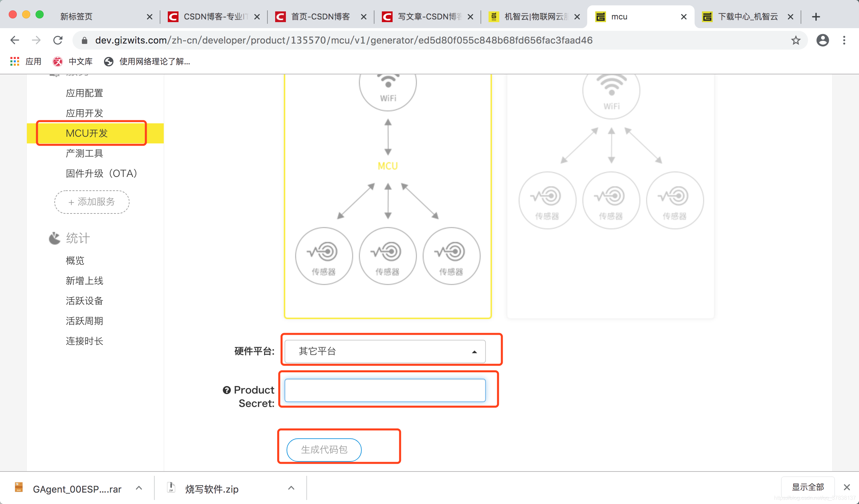Viewport: 859px width, 504px height.
Task: Click the bookmark star in the address bar
Action: click(x=796, y=40)
